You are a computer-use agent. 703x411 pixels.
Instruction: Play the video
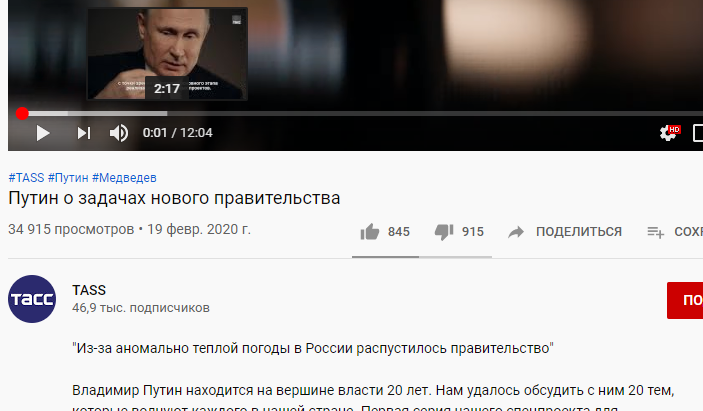(43, 133)
